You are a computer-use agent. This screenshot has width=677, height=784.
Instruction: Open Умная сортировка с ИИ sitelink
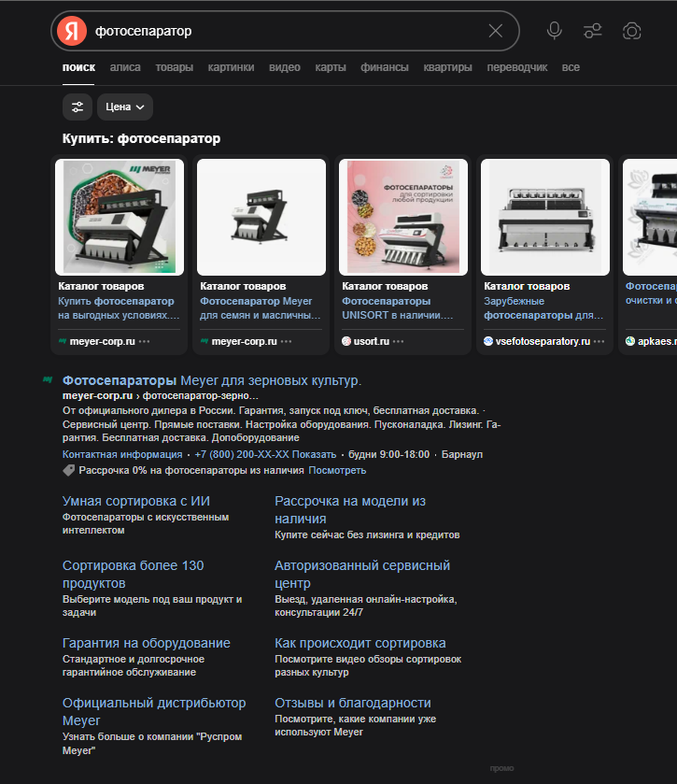click(x=135, y=501)
